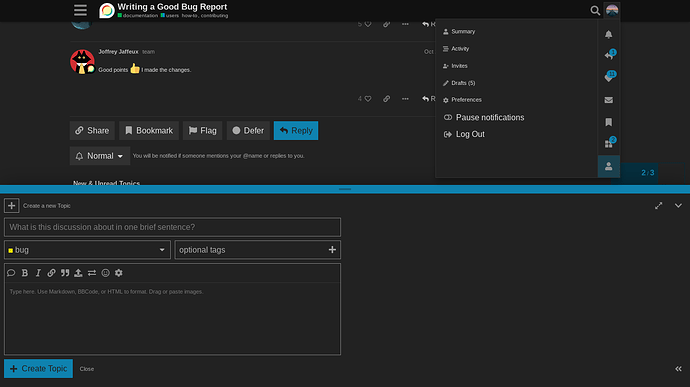Screen dimensions: 690x387
Task: Select the profile person tab
Action: point(609,166)
